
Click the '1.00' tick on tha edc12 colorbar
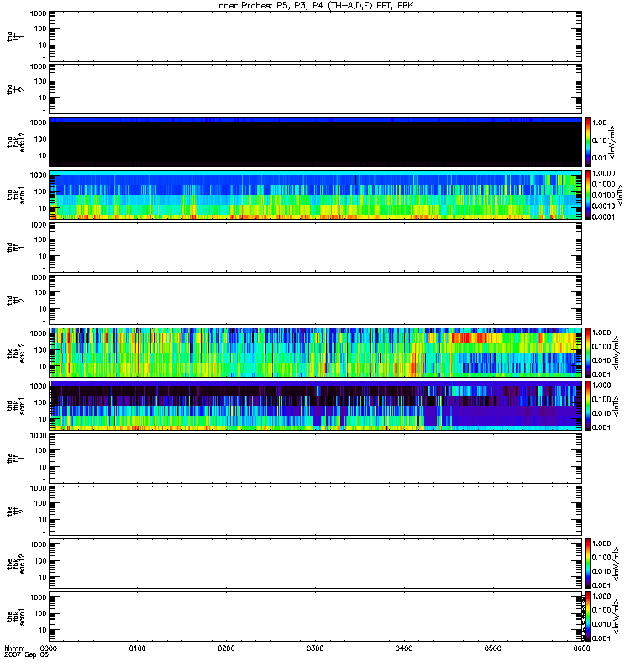click(600, 123)
